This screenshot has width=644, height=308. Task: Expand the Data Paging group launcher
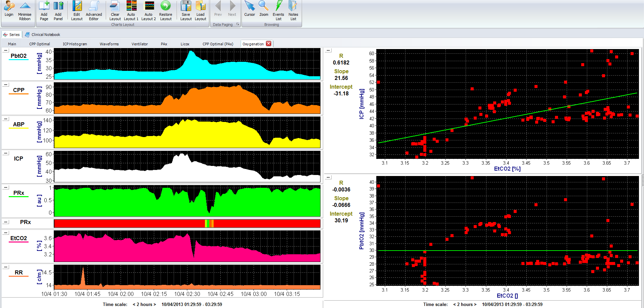pos(238,25)
